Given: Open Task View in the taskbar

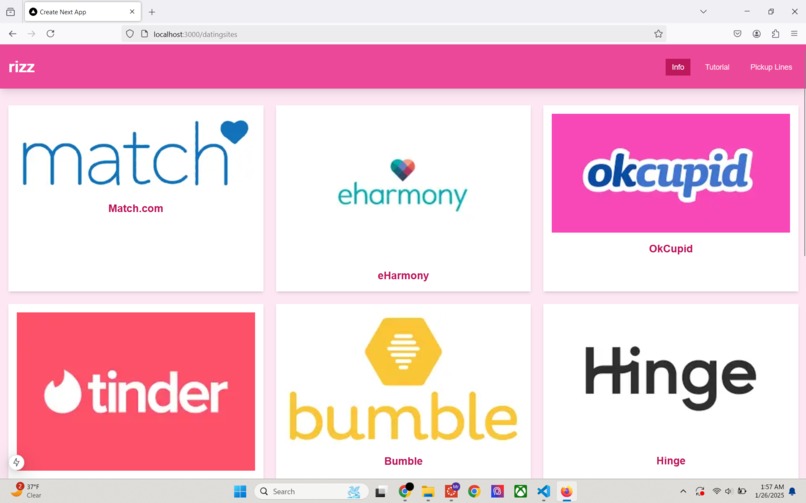Looking at the screenshot, I should pos(380,492).
